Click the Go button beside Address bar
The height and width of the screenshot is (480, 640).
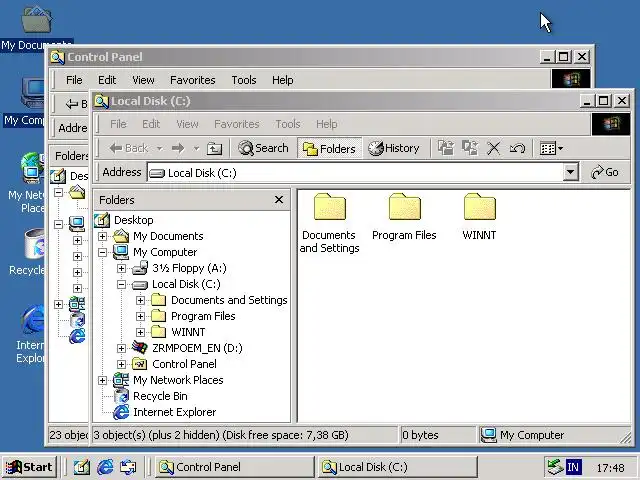(604, 172)
